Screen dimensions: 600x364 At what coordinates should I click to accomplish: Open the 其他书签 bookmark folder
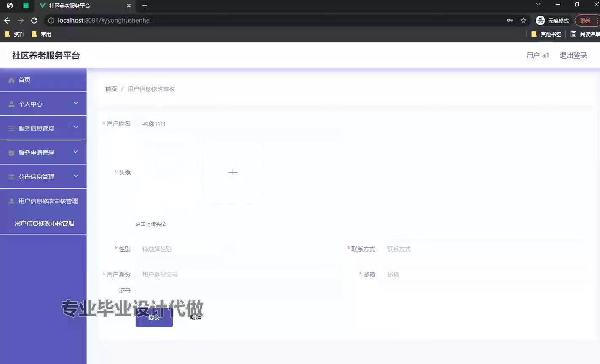pyautogui.click(x=546, y=34)
